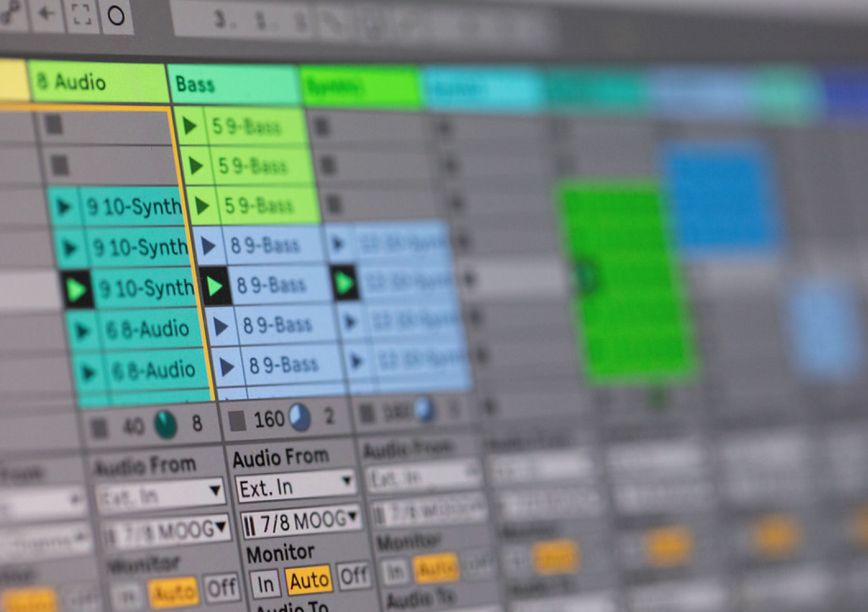Click the dashed-square icon beside the record button
The height and width of the screenshot is (612, 868).
click(x=81, y=15)
